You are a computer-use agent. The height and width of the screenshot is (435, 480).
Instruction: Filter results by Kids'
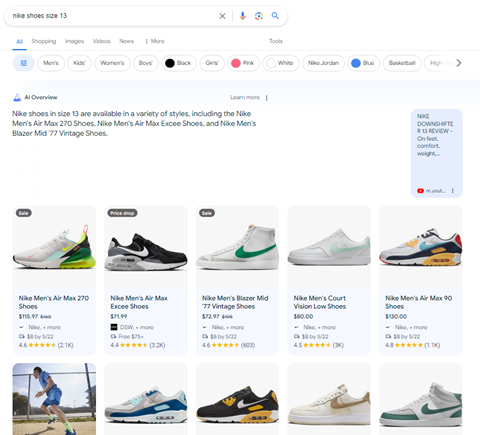pos(79,63)
